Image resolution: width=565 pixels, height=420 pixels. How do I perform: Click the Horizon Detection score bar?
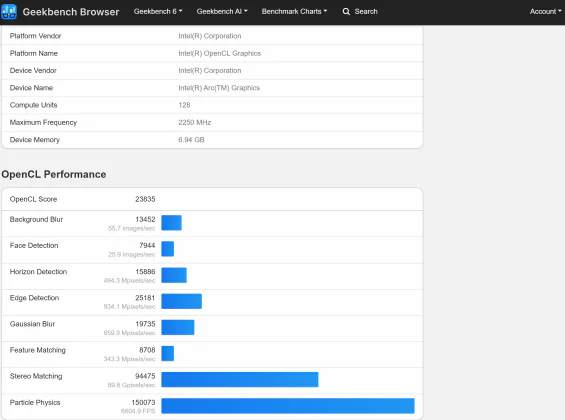(x=174, y=275)
